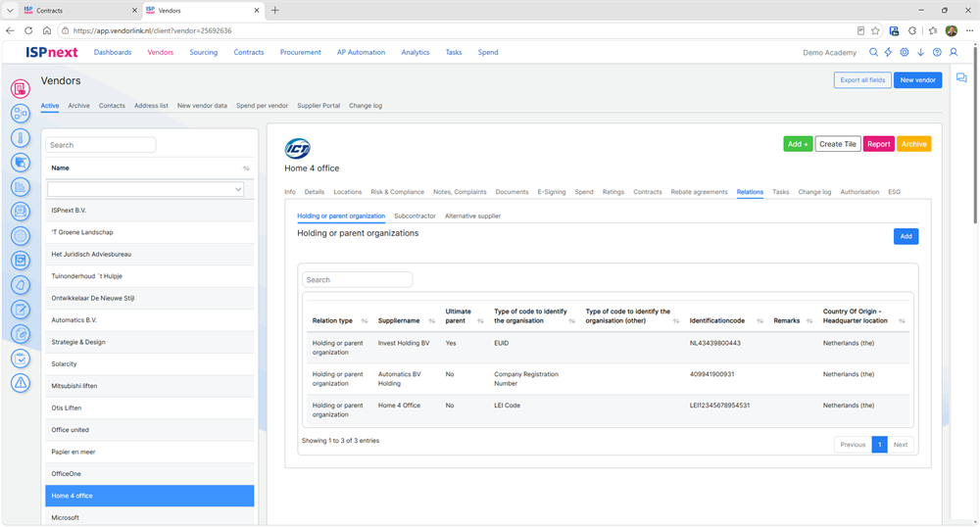Select Solarcity in vendor list
The image size is (980, 527).
150,364
